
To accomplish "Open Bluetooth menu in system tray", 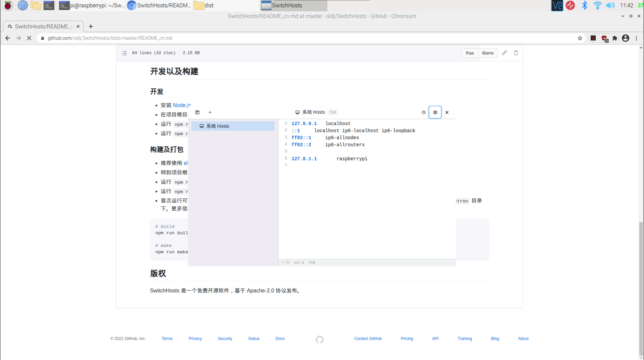I will (584, 5).
